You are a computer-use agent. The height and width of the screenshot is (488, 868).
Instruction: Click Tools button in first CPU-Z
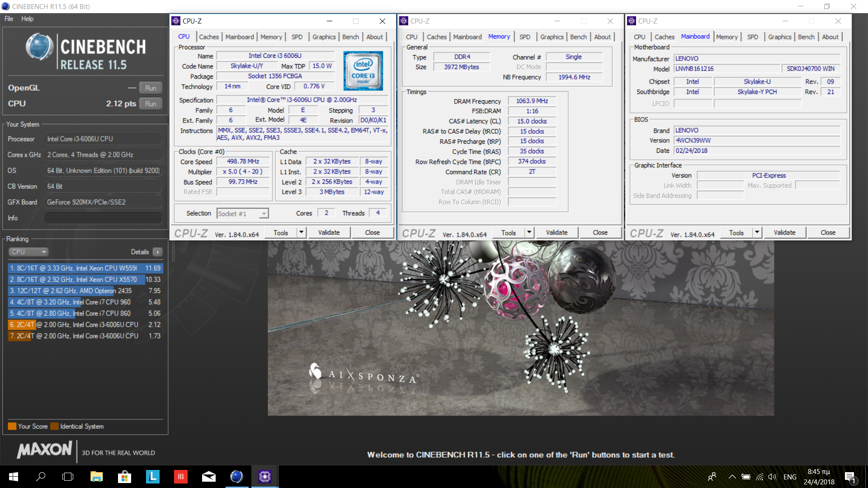(x=280, y=233)
